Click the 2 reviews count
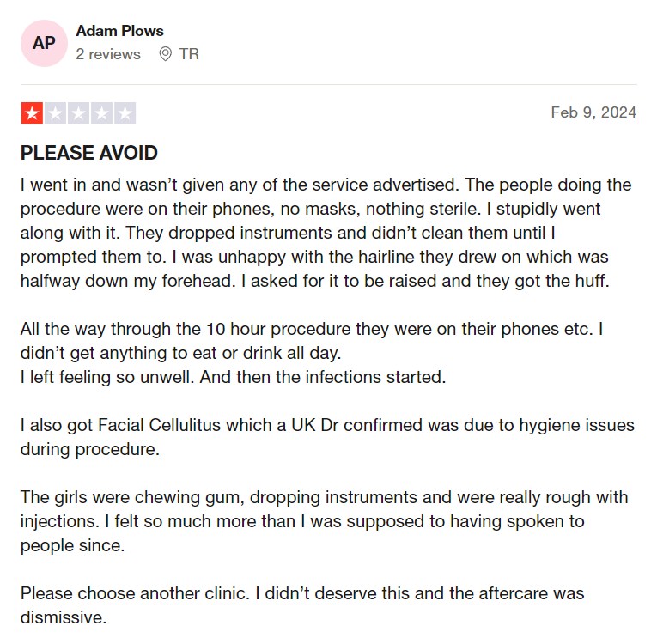 point(108,54)
